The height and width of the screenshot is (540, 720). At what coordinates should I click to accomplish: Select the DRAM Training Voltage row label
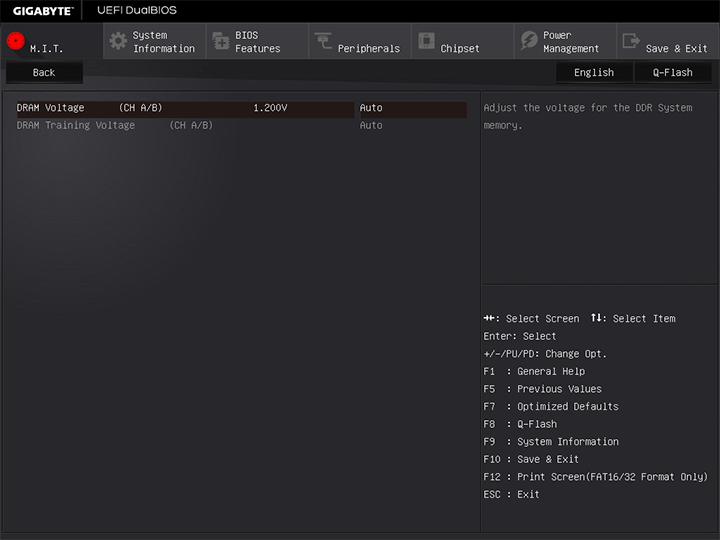[x=114, y=126]
